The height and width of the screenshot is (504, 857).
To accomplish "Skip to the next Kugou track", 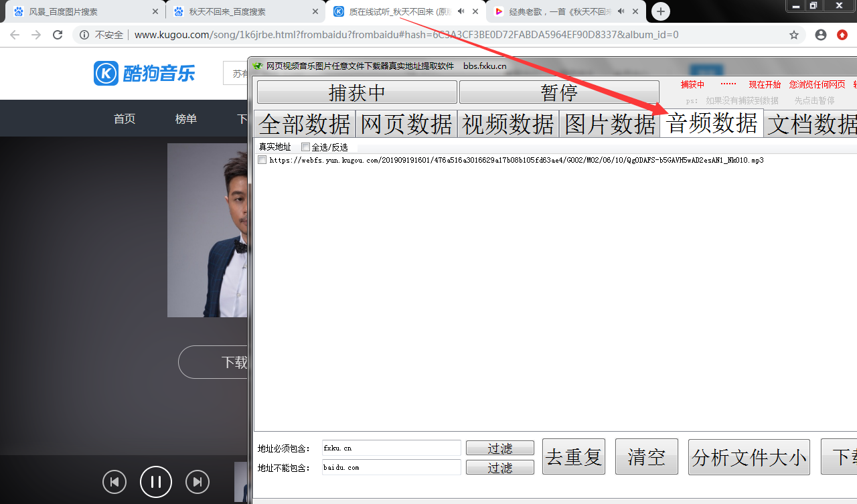I will tap(198, 482).
